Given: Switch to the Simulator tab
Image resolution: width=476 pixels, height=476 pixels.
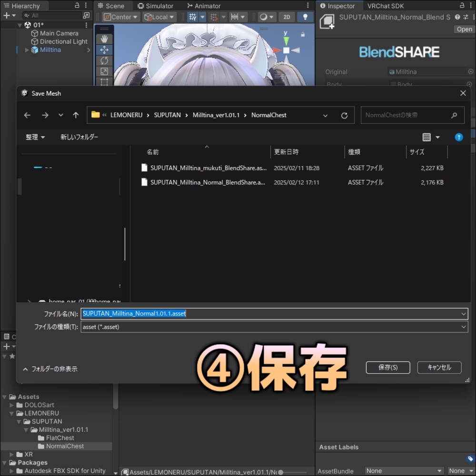Looking at the screenshot, I should 156,6.
